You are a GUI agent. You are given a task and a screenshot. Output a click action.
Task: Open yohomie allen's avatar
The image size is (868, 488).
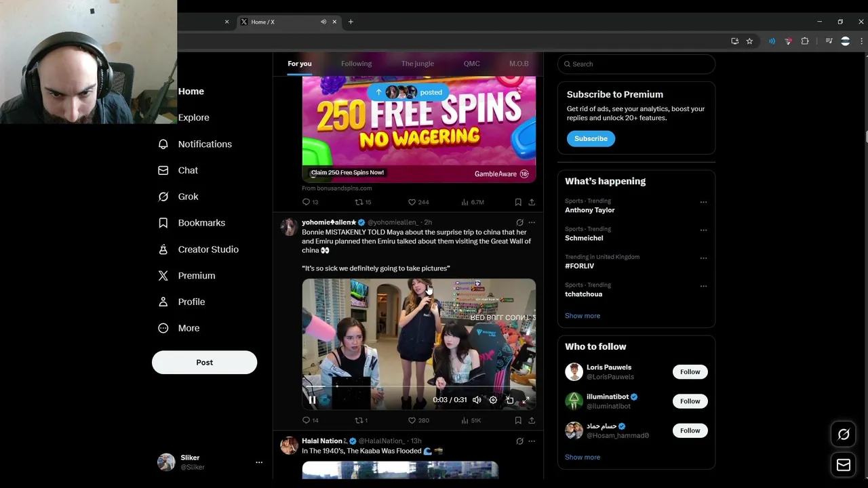click(x=289, y=227)
